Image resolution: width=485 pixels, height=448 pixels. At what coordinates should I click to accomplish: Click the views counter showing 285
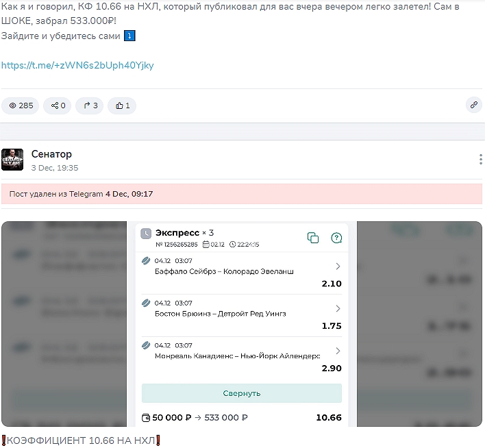click(x=21, y=105)
